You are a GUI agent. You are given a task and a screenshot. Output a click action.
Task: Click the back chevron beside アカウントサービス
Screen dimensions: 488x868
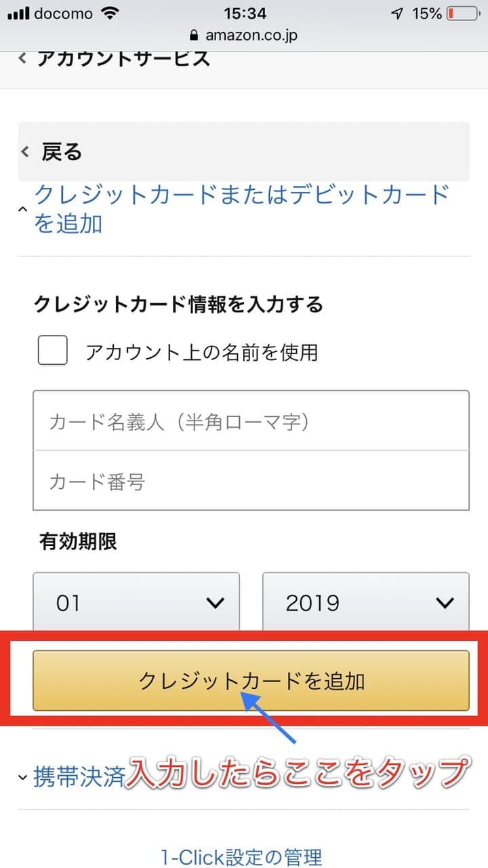(22, 59)
